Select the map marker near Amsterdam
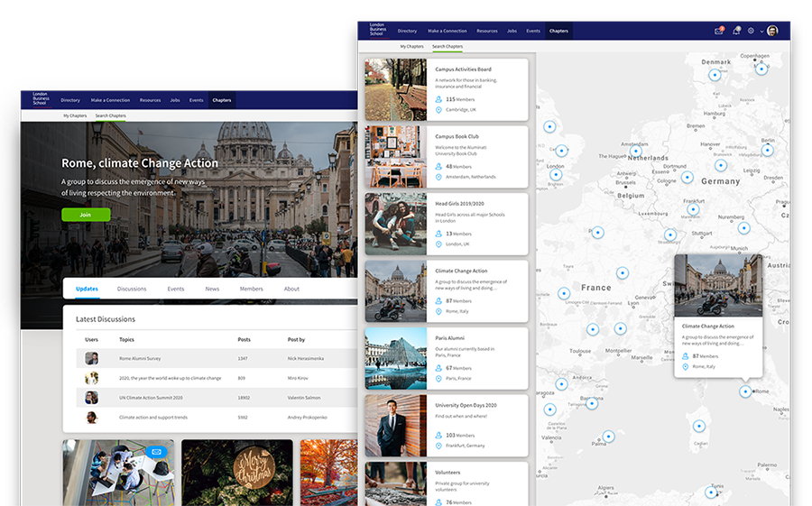Image resolution: width=812 pixels, height=506 pixels. pos(636,152)
